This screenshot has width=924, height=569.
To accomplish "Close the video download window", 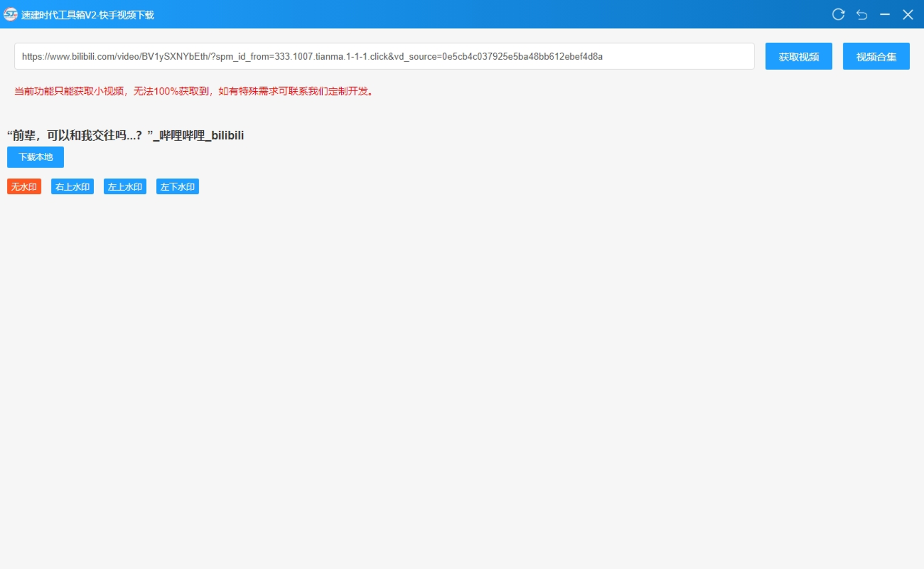I will tap(908, 14).
